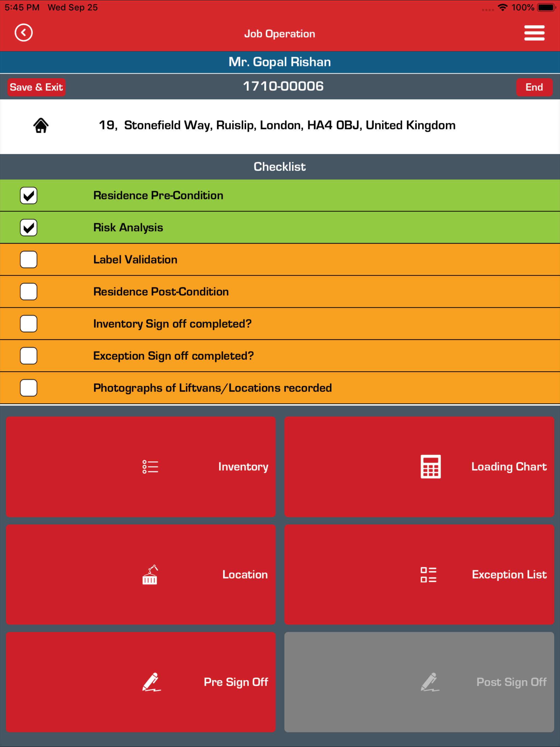Screen dimensions: 560x747
Task: Check Photographs of Liftvans recorded checkbox
Action: [x=29, y=388]
